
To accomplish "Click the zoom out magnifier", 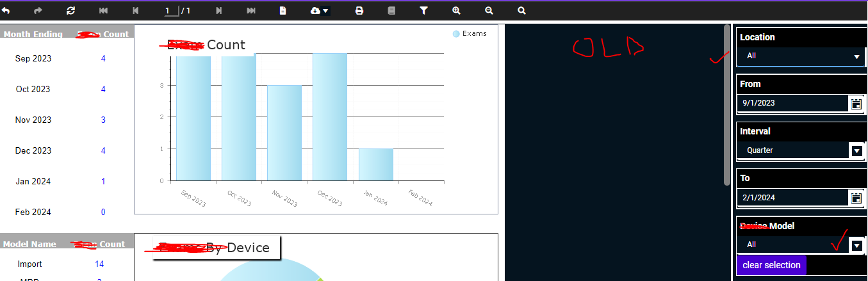I will [x=489, y=11].
